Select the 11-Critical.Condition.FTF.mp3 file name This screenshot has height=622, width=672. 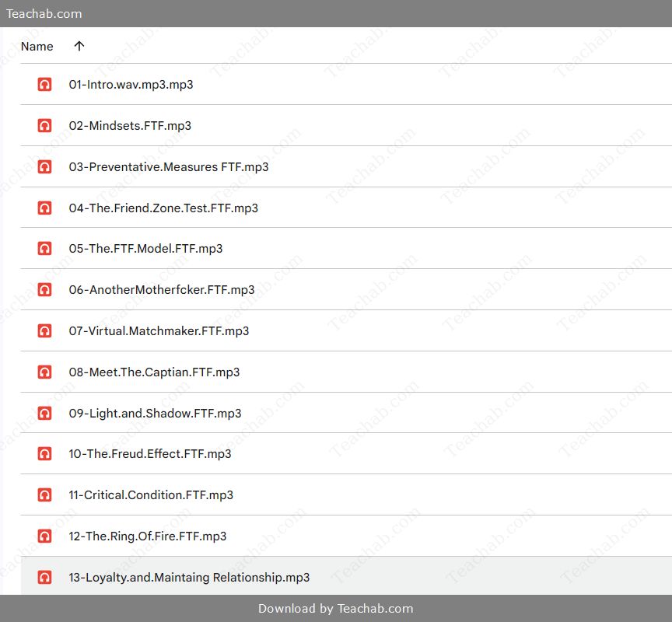tap(151, 494)
